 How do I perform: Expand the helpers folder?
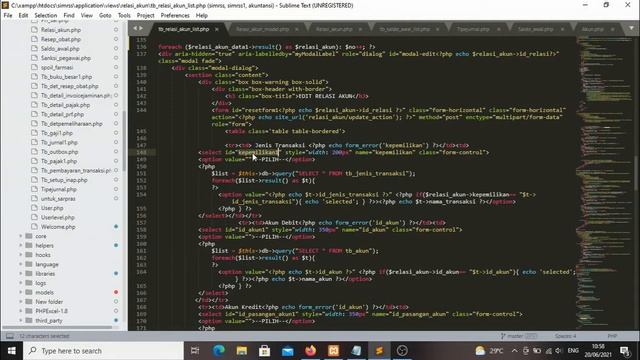(21, 246)
